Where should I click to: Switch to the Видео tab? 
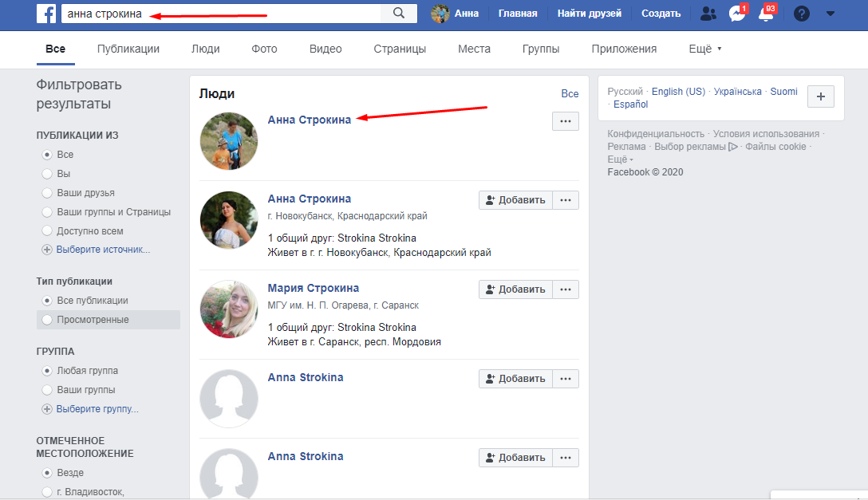point(325,49)
